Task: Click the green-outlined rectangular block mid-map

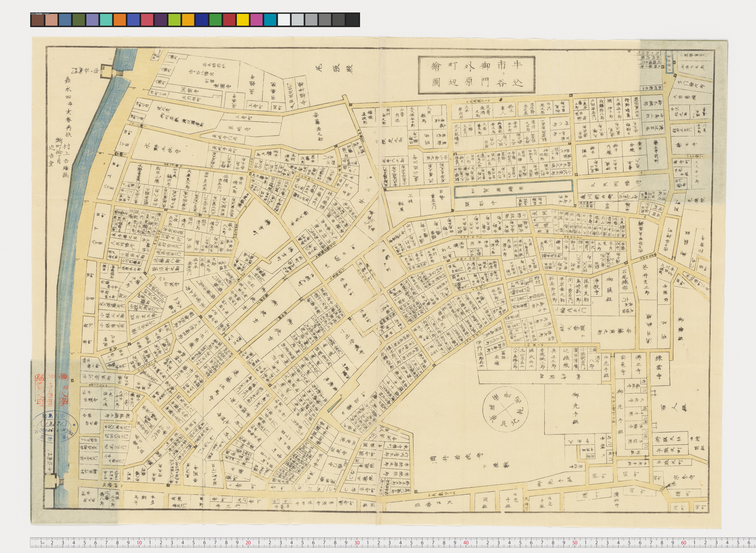Action: tap(514, 189)
